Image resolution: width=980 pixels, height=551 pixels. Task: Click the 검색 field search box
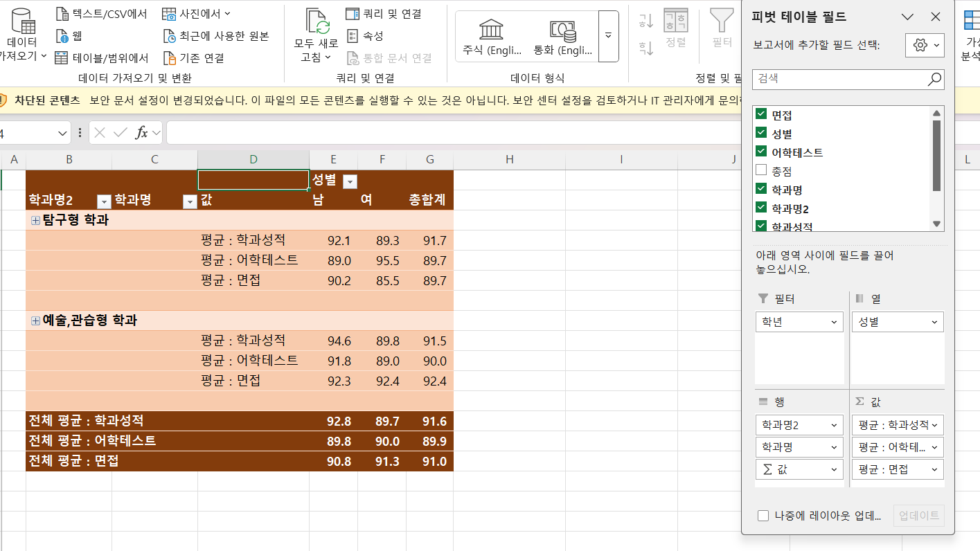(x=838, y=79)
